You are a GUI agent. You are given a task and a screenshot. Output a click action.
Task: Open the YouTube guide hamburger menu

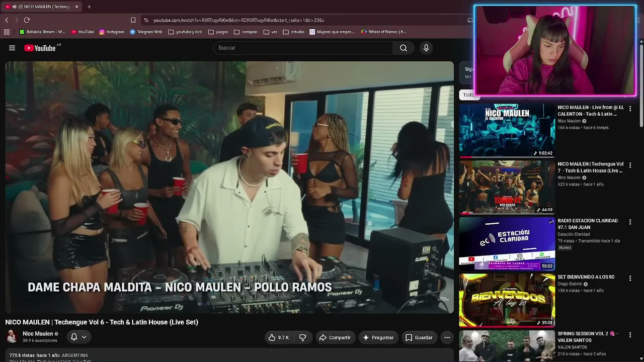click(12, 48)
